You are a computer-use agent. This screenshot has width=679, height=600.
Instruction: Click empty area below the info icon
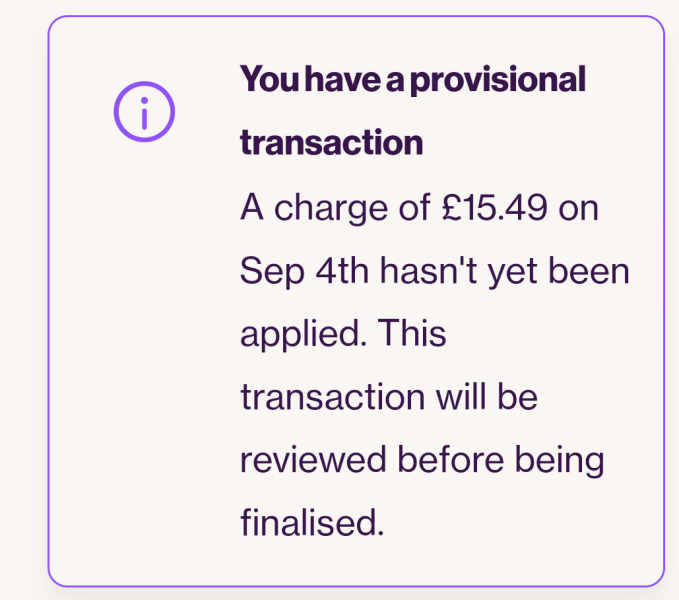click(144, 346)
